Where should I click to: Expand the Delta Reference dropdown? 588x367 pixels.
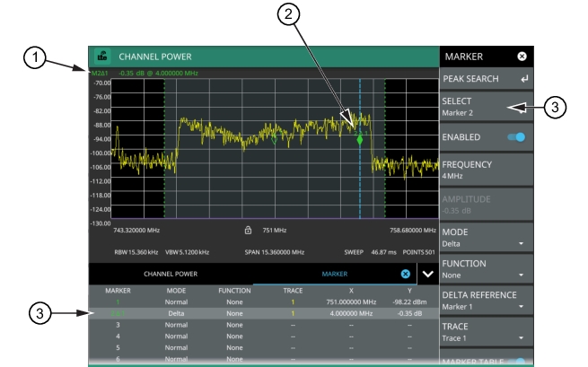coord(483,301)
